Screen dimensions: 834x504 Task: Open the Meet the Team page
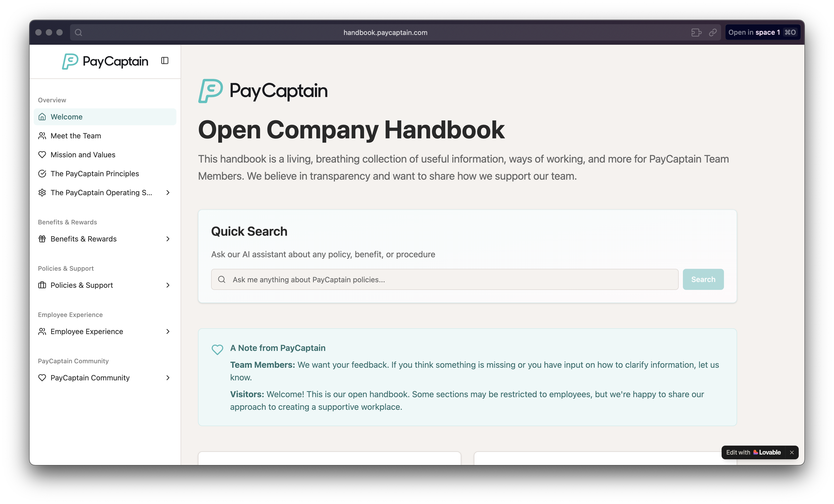76,136
